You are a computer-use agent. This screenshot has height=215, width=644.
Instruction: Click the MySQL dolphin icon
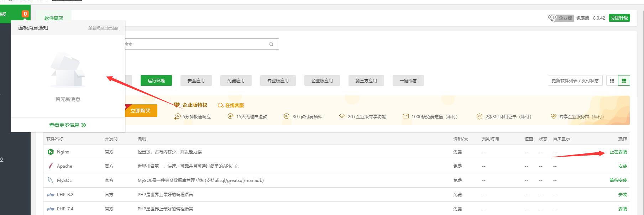point(51,180)
